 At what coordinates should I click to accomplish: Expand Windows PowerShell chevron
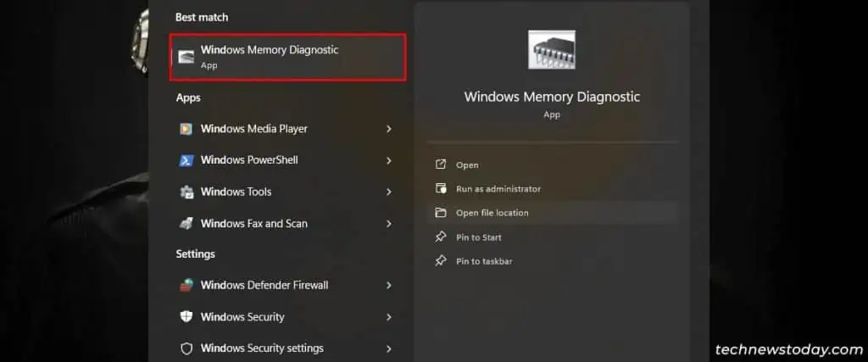pyautogui.click(x=388, y=160)
